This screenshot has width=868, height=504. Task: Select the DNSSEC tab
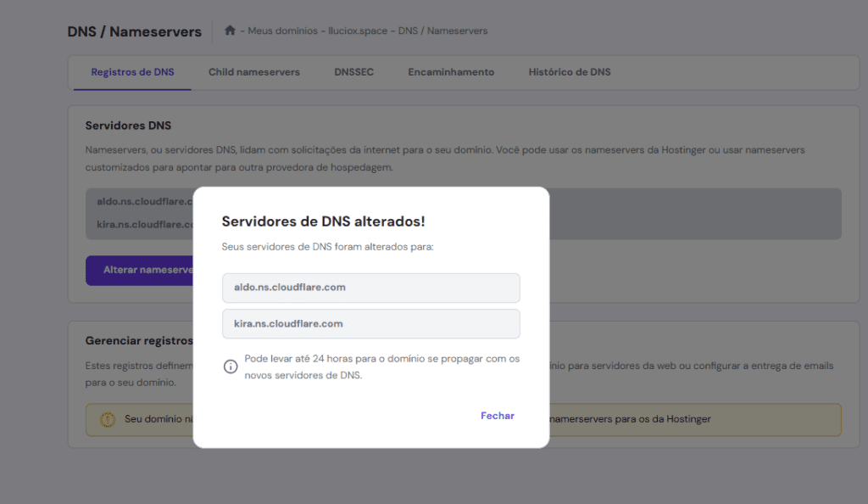pos(353,72)
